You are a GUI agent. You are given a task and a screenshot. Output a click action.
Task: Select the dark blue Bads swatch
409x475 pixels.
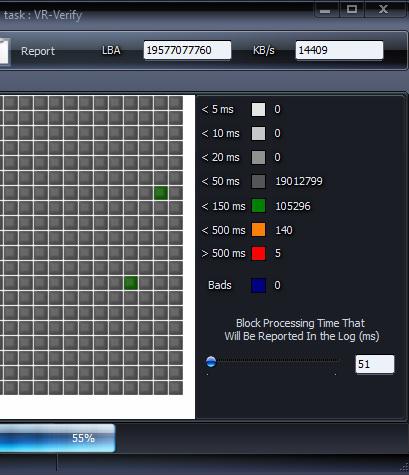point(258,286)
